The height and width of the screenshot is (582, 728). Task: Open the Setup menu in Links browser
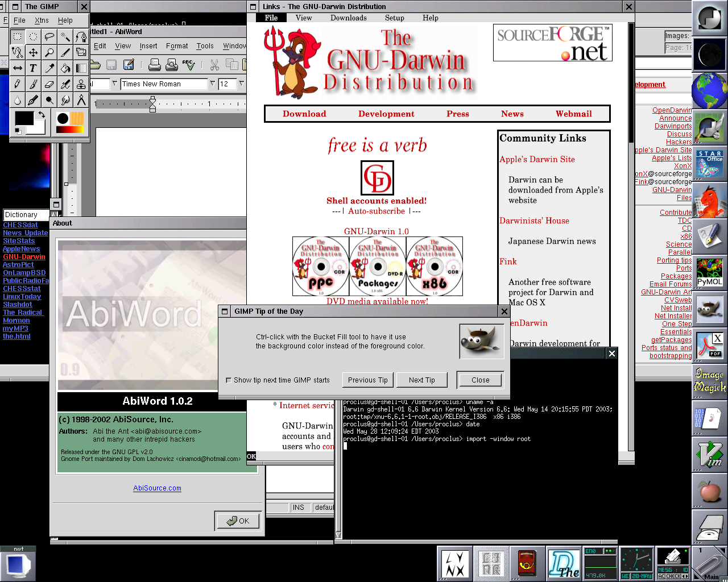click(395, 18)
